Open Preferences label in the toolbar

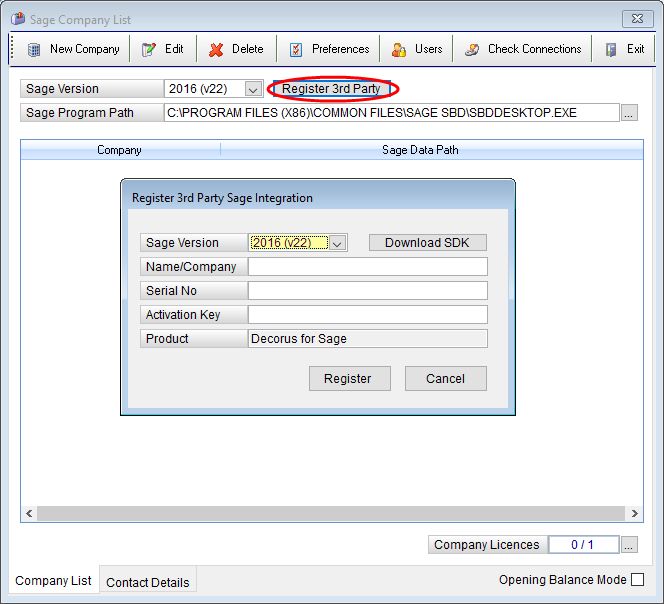tap(340, 49)
